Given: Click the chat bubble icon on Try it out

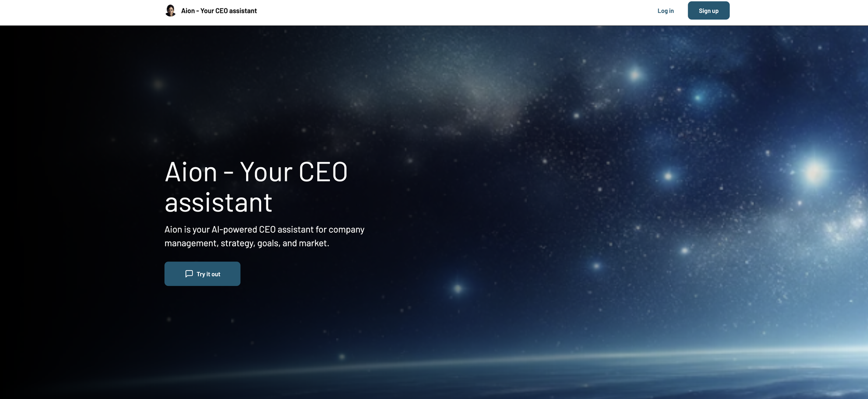Looking at the screenshot, I should tap(189, 274).
